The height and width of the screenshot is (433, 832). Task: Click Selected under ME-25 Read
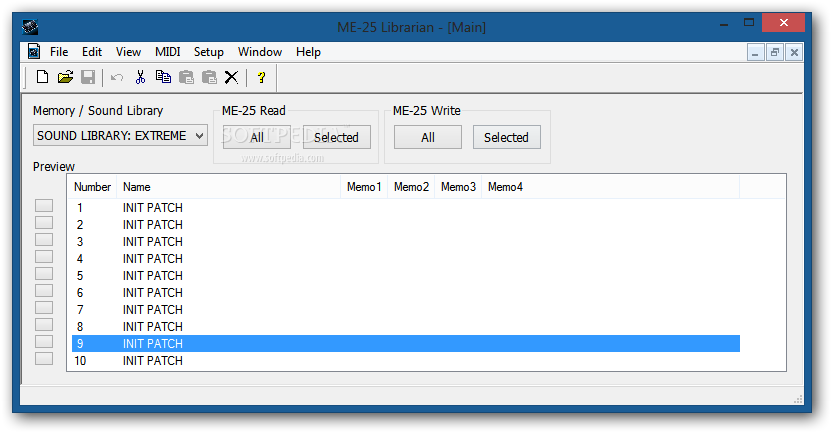336,137
